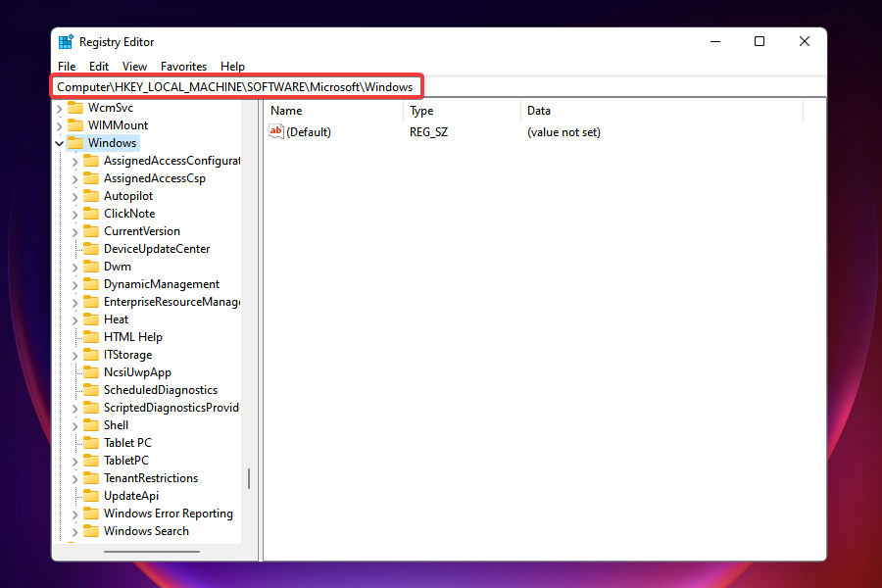Click the ScriptedDiagnosticsProvider folder icon
The height and width of the screenshot is (588, 882).
click(x=91, y=408)
